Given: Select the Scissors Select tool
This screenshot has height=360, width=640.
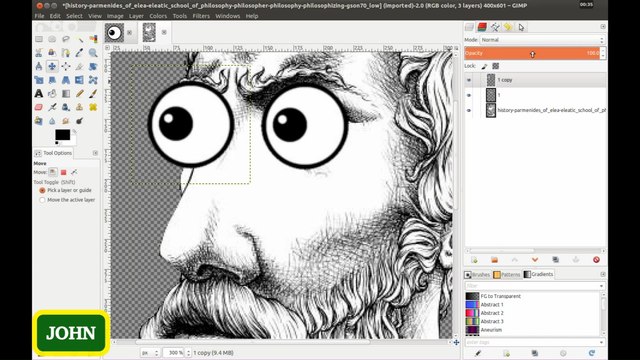Looking at the screenshot, I should click(x=39, y=53).
